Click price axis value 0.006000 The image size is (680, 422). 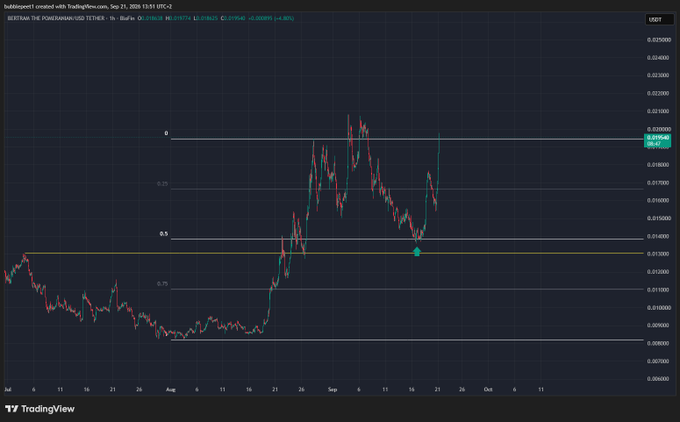(658, 379)
